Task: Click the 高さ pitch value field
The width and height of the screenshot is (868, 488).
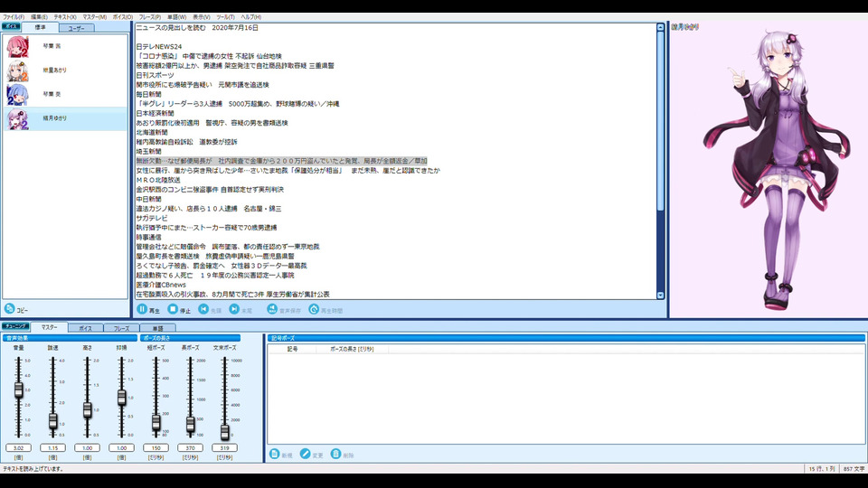Action: pos(87,447)
